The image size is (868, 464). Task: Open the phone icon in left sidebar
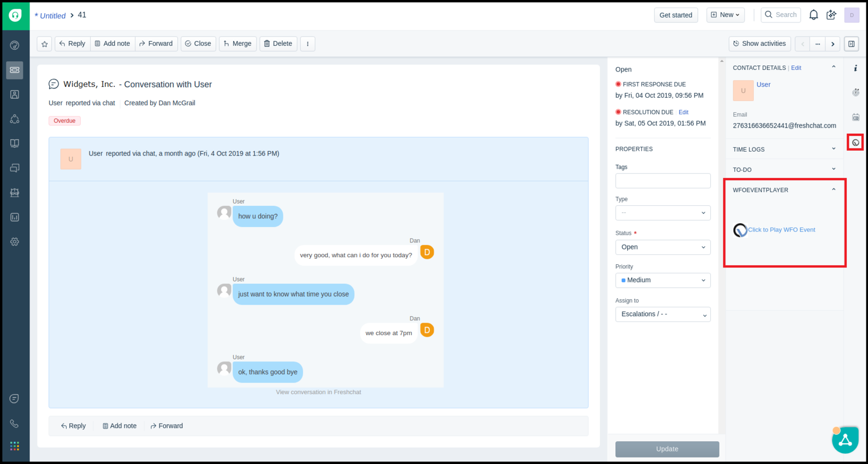click(15, 424)
